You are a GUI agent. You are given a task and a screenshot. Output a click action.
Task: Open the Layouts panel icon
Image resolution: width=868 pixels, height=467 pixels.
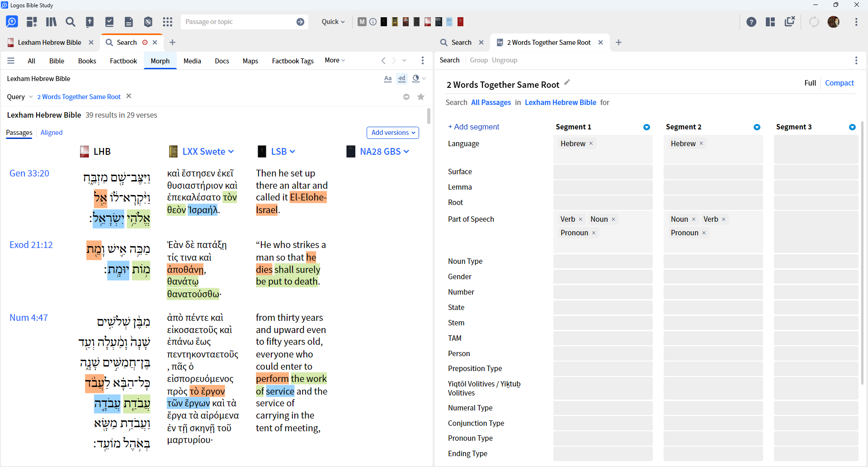770,22
